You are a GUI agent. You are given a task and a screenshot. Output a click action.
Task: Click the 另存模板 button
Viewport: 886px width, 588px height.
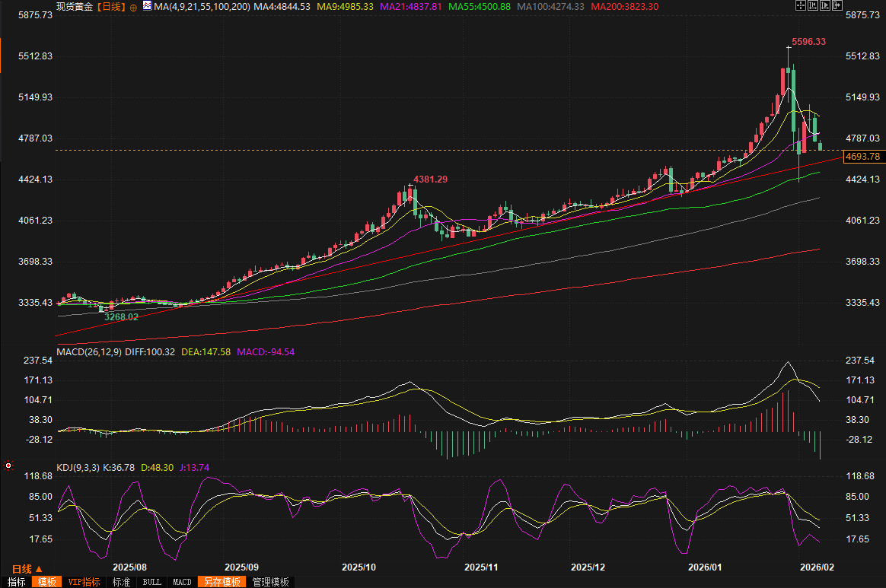tap(221, 582)
